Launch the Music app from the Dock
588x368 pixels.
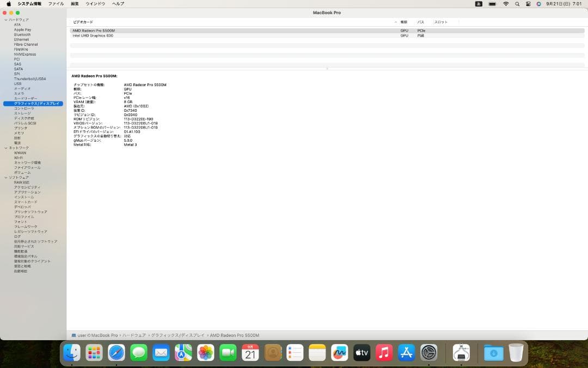384,353
